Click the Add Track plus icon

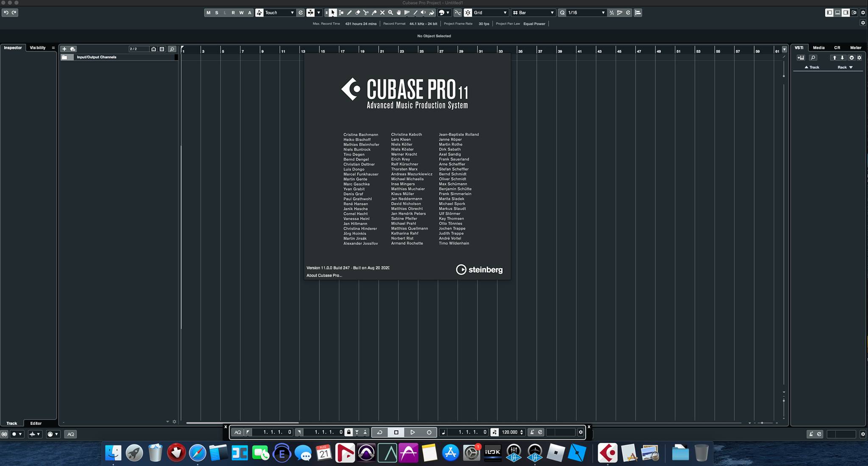tap(64, 49)
